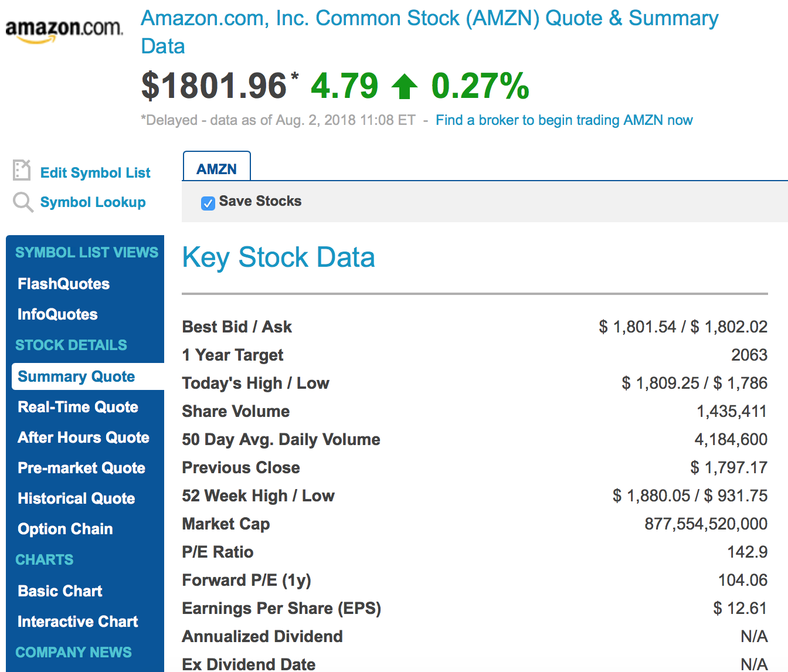This screenshot has height=672, width=788.
Task: Open Option Chain in the sidebar
Action: click(x=65, y=529)
